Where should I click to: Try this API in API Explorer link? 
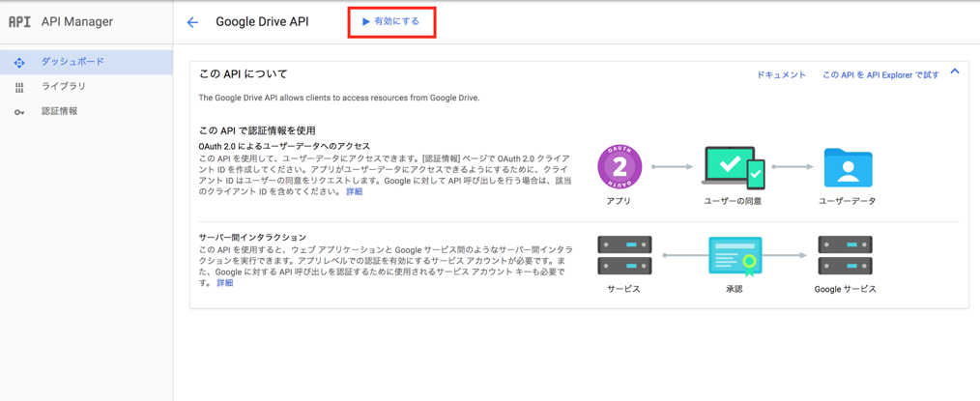click(x=880, y=75)
